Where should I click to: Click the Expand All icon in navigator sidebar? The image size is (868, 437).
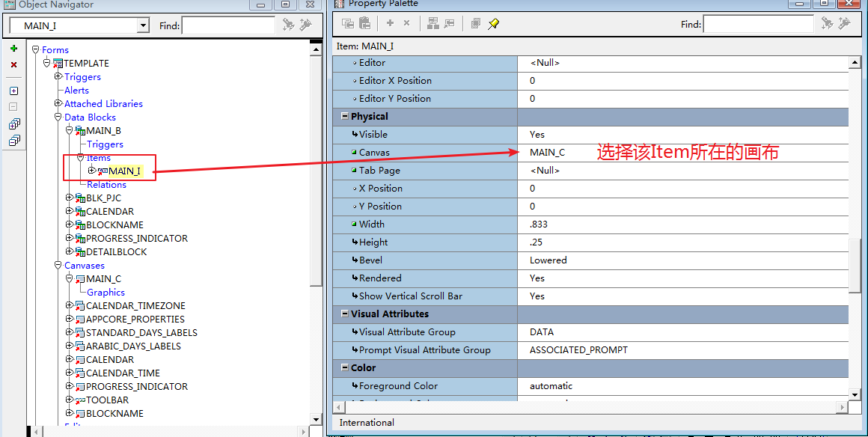pyautogui.click(x=14, y=124)
